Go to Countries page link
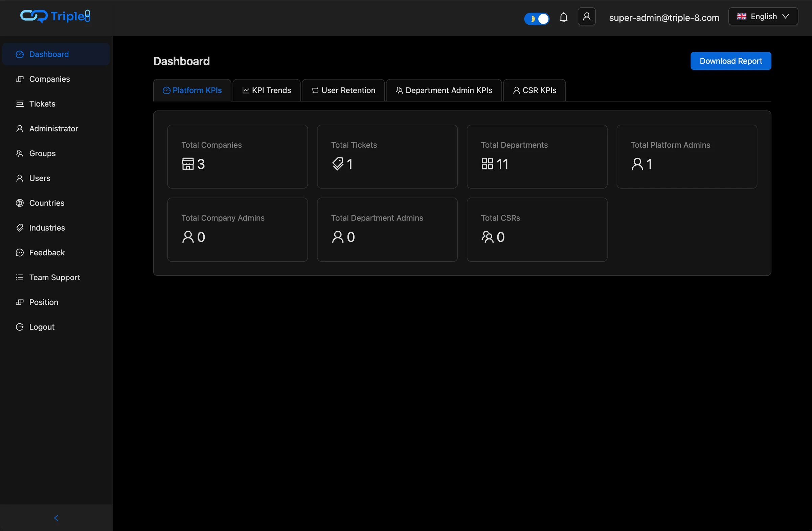Screen dimensions: 812x531 coord(56,203)
